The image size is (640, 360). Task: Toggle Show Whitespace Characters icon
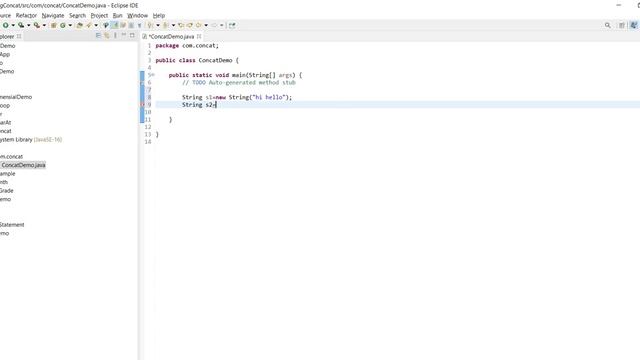point(140,25)
